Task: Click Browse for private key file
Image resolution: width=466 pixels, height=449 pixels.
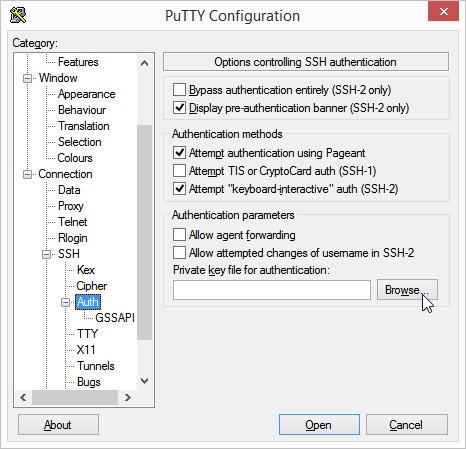Action: (407, 290)
